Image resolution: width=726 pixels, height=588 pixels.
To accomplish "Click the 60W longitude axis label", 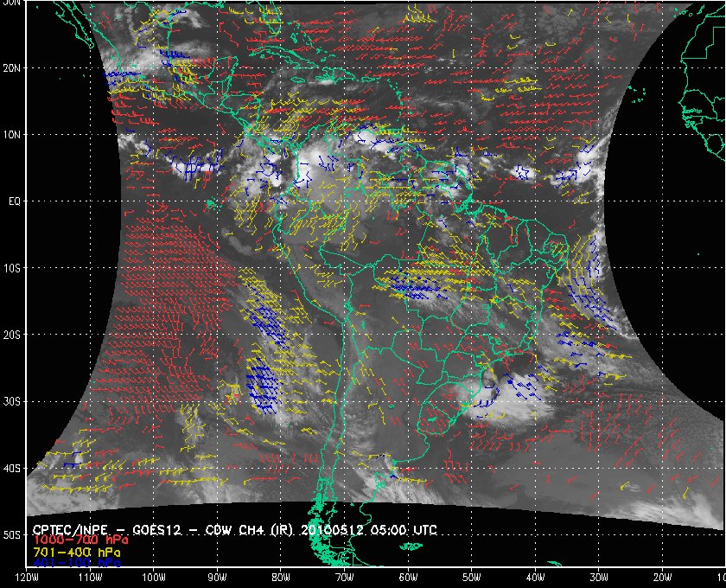I will [x=407, y=578].
